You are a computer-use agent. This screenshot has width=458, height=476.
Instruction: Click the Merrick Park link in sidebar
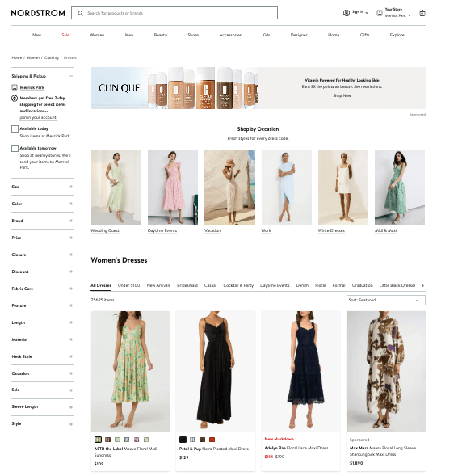[32, 87]
